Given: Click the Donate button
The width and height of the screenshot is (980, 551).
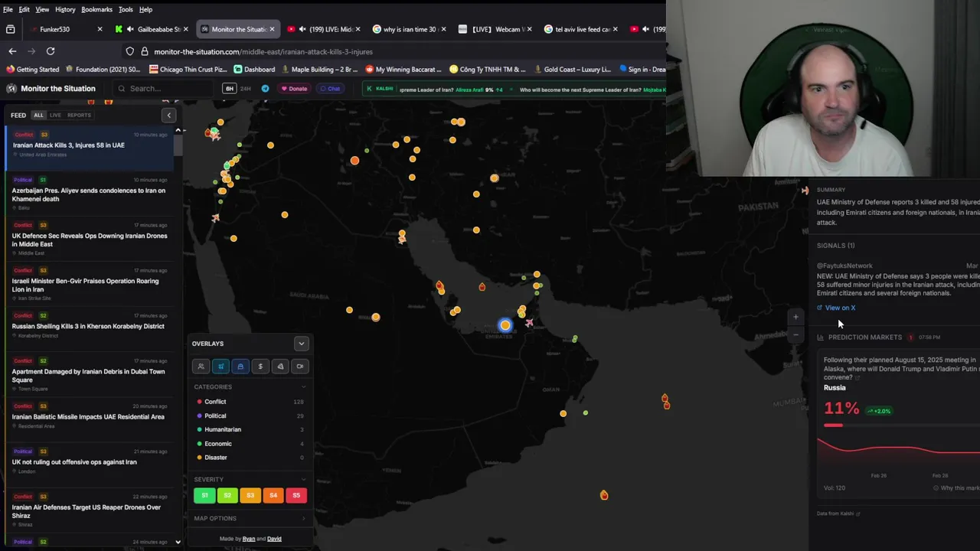Looking at the screenshot, I should coord(294,89).
